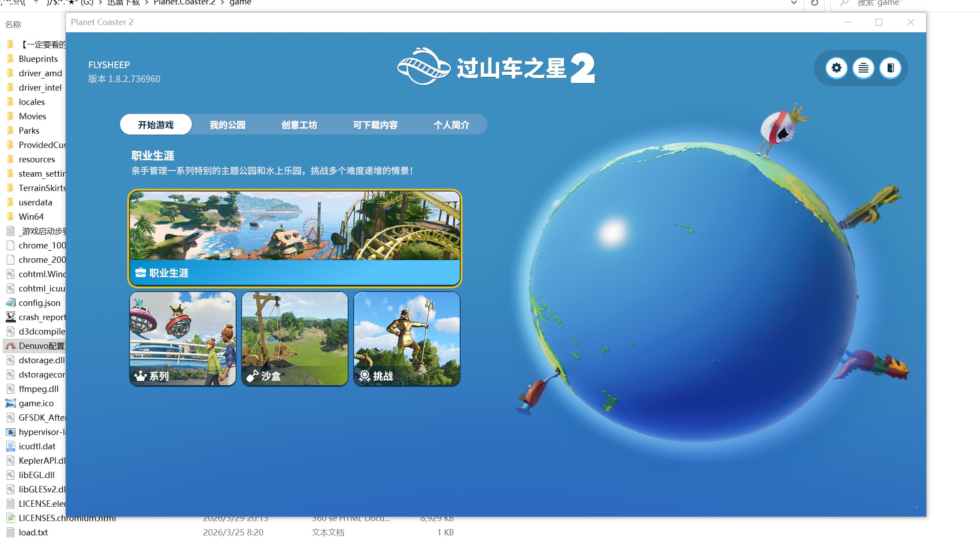
Task: Open the 沙盒 sandbox mode tile
Action: [294, 339]
